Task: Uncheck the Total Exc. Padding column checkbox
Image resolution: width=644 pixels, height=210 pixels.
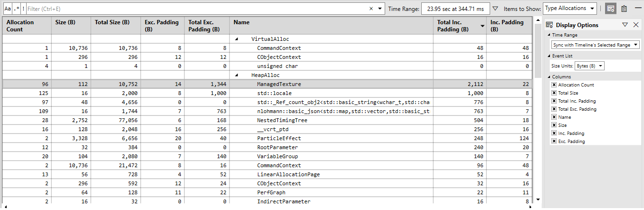Action: 554,109
